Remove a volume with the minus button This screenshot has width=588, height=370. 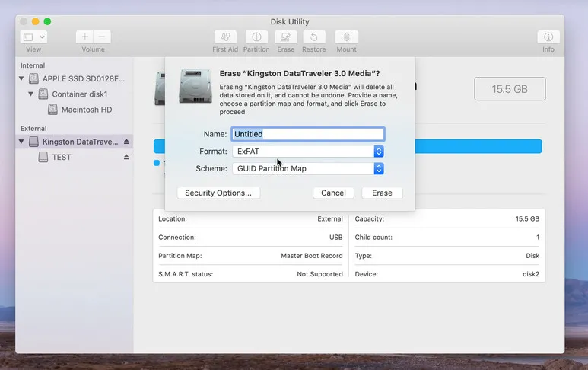102,37
